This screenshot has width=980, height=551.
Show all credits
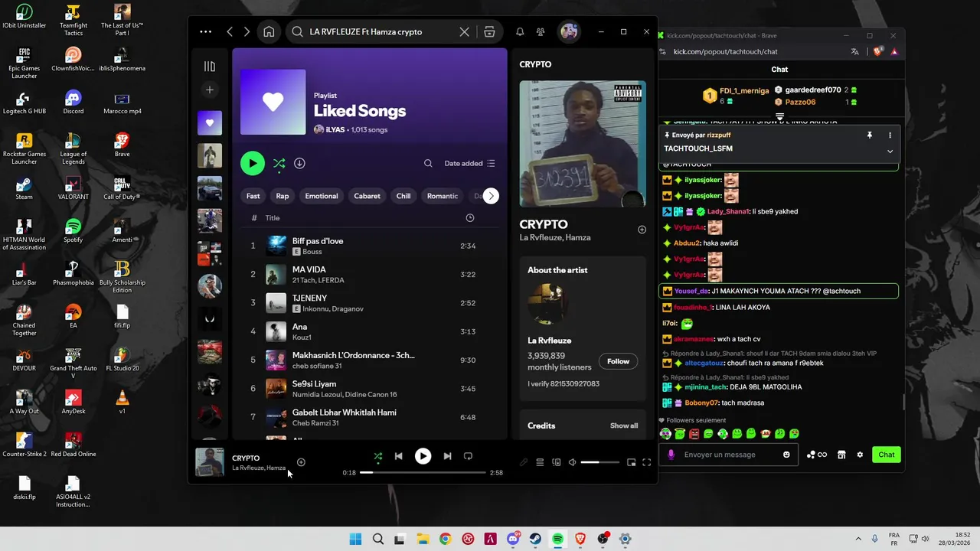point(624,425)
